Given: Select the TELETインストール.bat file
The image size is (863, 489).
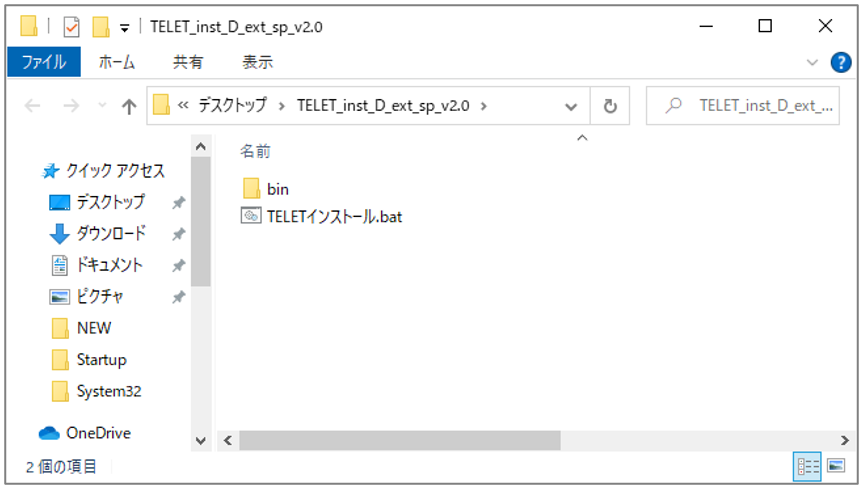Looking at the screenshot, I should 333,216.
